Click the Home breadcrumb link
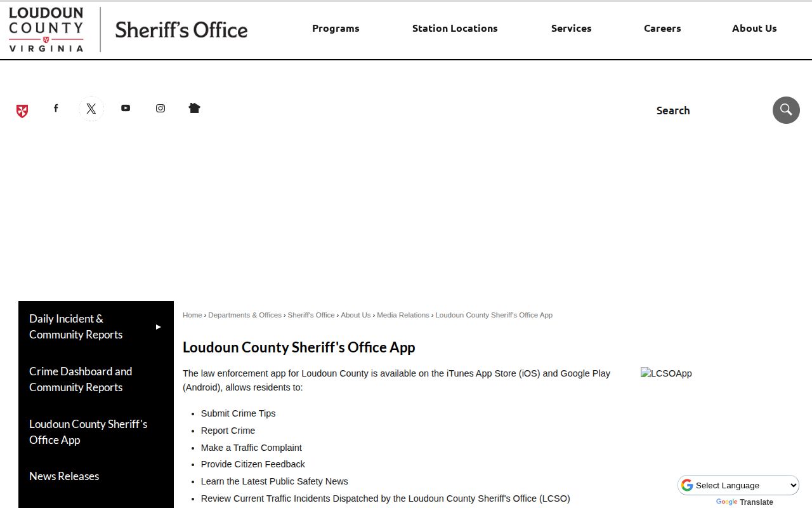The image size is (812, 508). pos(192,315)
